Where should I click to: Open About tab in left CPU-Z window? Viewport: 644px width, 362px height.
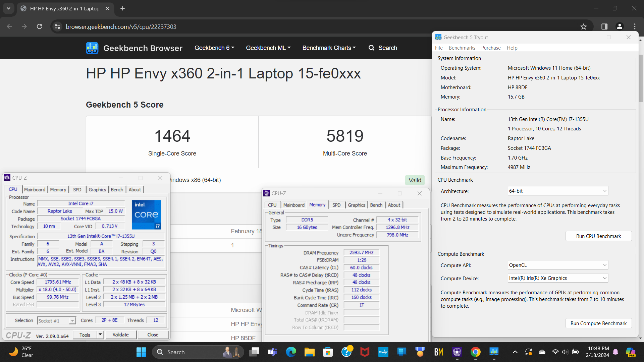135,190
